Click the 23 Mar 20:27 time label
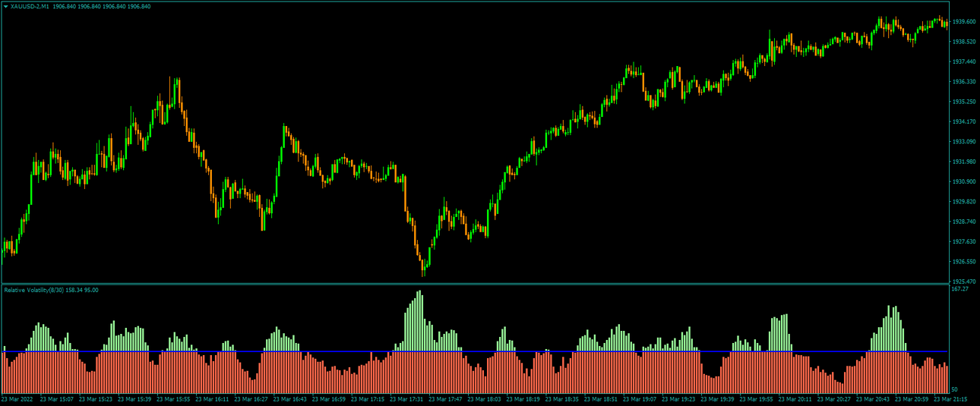The height and width of the screenshot is (406, 980). coord(833,399)
